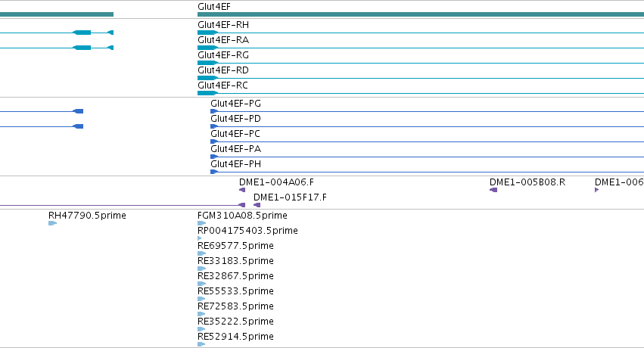Screen dimensions: 644x348
Task: Select the RH47790.5prime EST label
Action: (87, 216)
